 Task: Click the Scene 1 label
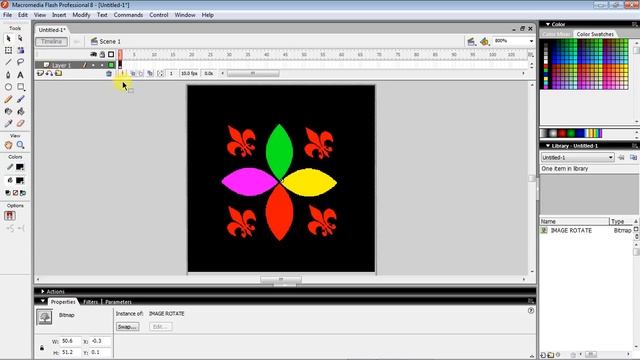point(110,42)
